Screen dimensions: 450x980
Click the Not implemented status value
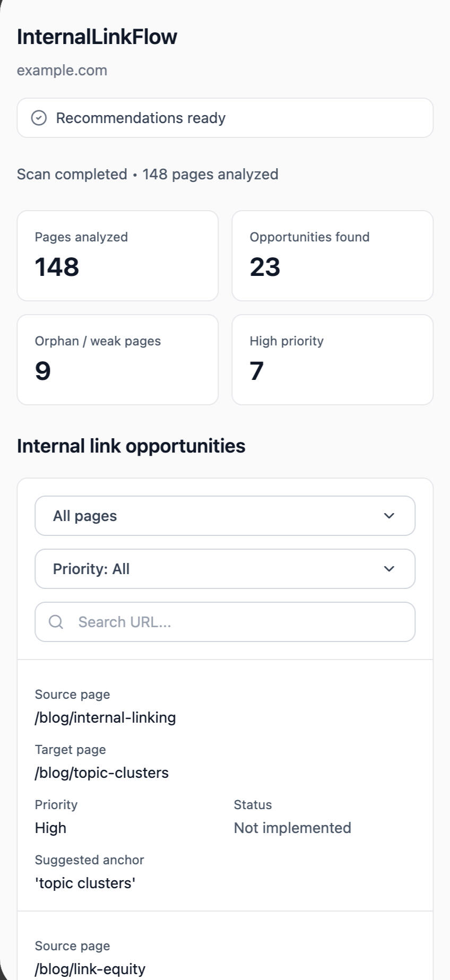(292, 828)
